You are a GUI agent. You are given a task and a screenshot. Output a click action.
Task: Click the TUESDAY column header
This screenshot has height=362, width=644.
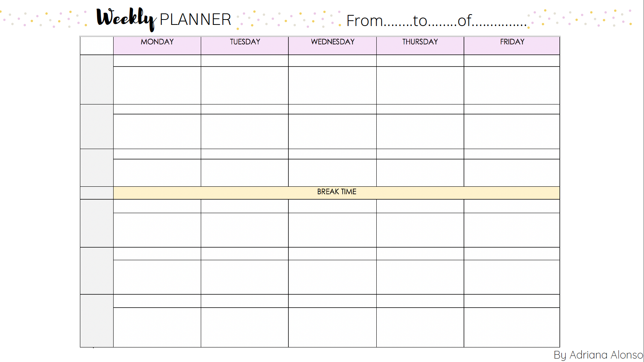(x=245, y=46)
